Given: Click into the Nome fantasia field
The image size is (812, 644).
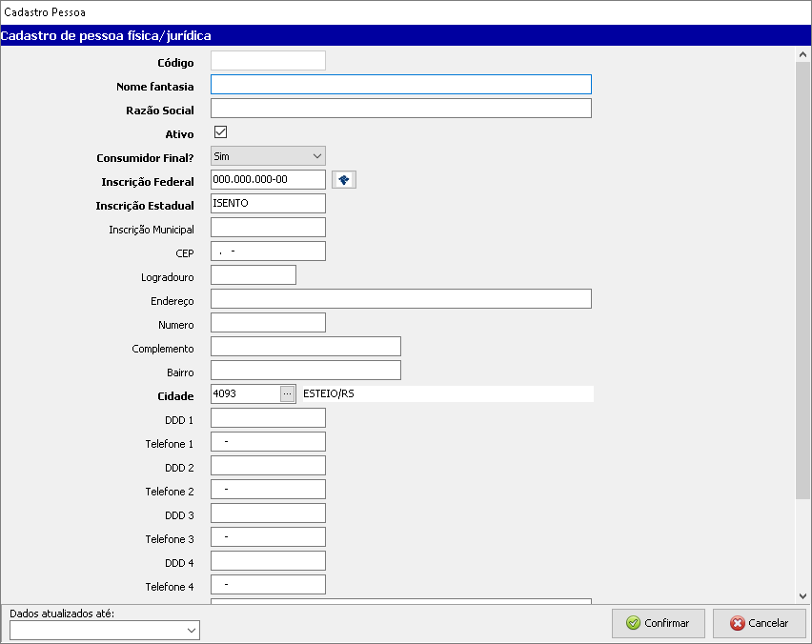Looking at the screenshot, I should click(x=400, y=85).
